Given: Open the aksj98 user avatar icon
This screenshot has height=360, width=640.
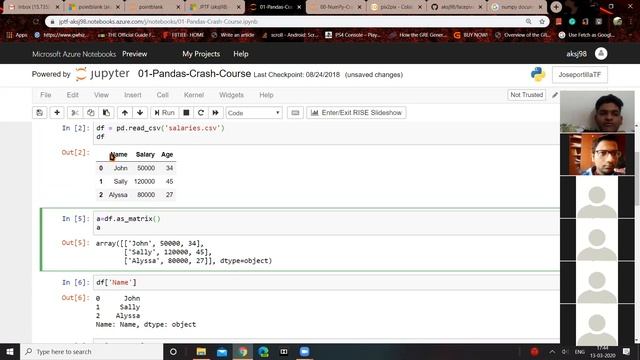Looking at the screenshot, I should [601, 53].
